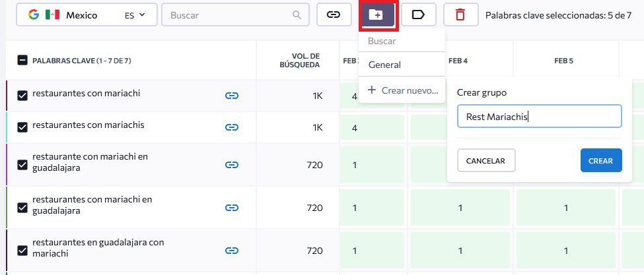Uncheck 'restaurantes con mariachis' checkbox
Screen dimensions: 644x275
click(x=22, y=127)
